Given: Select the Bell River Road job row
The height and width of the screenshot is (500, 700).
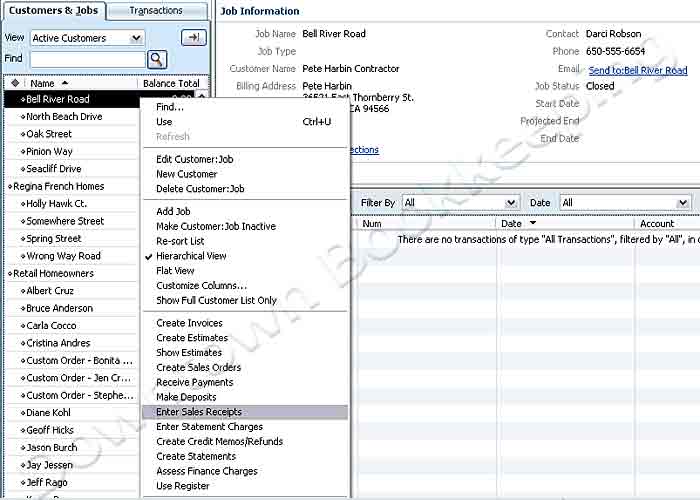Looking at the screenshot, I should click(72, 99).
